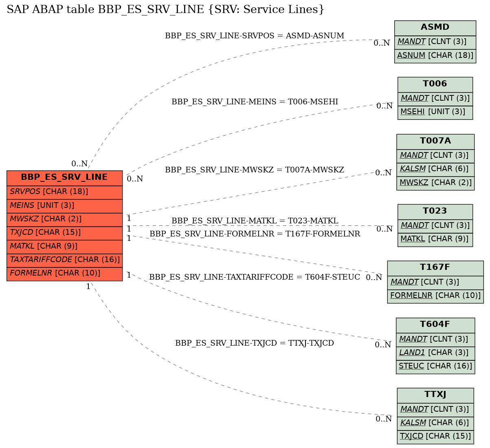Open the ASMD table header
This screenshot has width=490, height=448.
pos(435,28)
